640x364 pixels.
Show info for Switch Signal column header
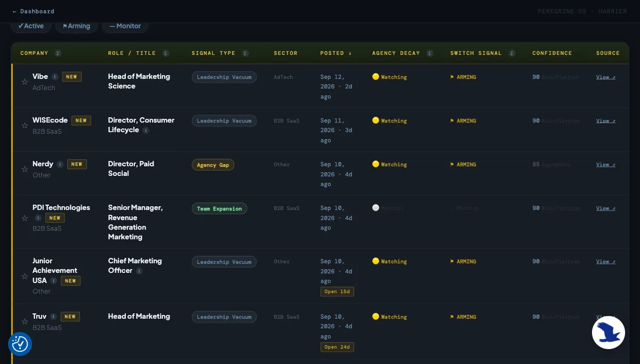[x=511, y=53]
